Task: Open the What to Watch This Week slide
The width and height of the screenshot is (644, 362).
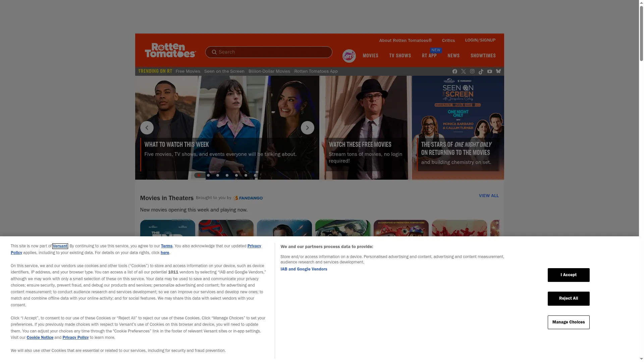Action: [227, 128]
